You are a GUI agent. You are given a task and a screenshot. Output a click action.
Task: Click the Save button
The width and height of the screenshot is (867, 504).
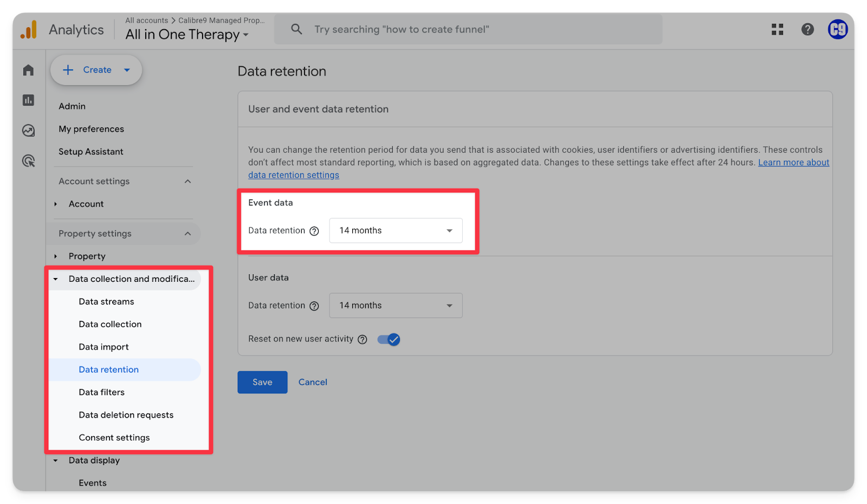(x=262, y=382)
